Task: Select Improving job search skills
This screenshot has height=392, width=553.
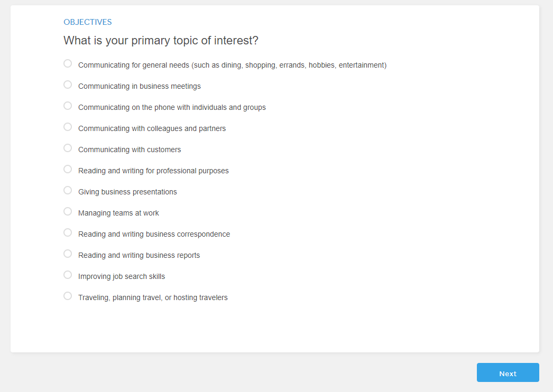Action: point(67,274)
